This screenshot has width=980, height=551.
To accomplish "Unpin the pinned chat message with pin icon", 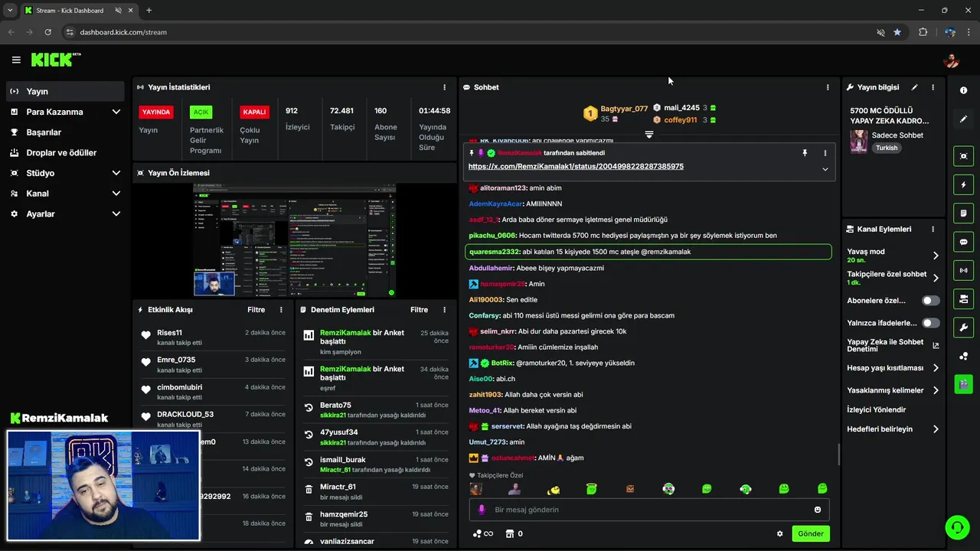I will coord(805,153).
